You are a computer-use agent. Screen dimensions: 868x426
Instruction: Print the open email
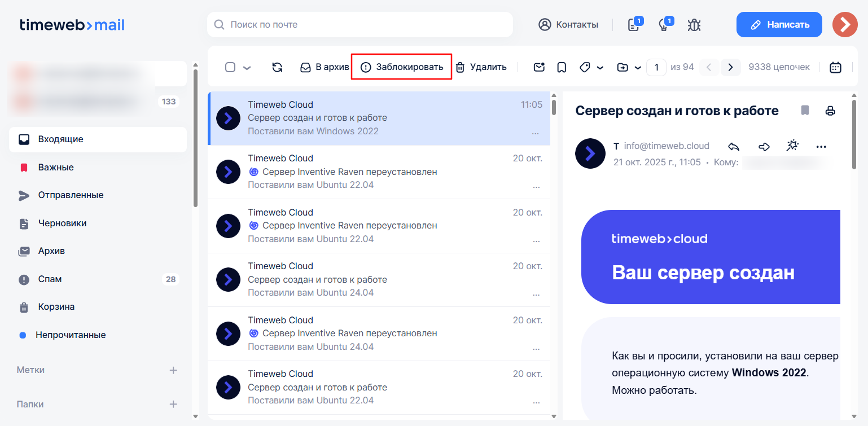(x=830, y=111)
